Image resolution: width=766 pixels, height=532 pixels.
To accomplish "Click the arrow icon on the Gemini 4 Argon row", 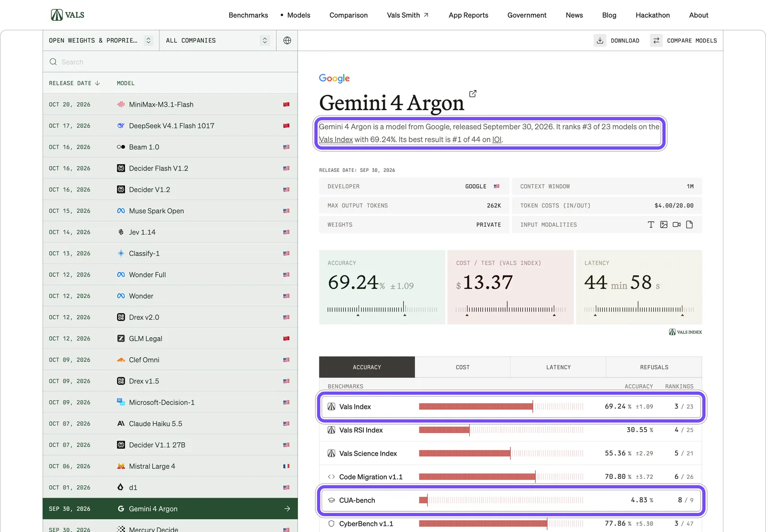I will [287, 509].
